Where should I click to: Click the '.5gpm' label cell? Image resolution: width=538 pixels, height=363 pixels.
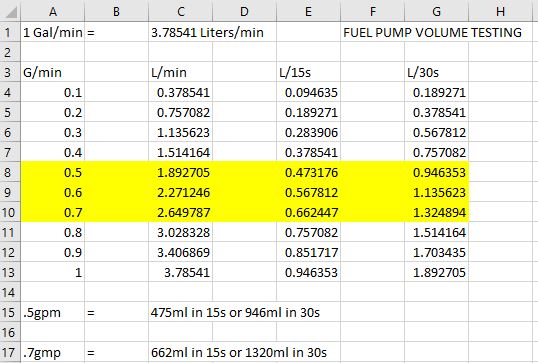pyautogui.click(x=52, y=312)
